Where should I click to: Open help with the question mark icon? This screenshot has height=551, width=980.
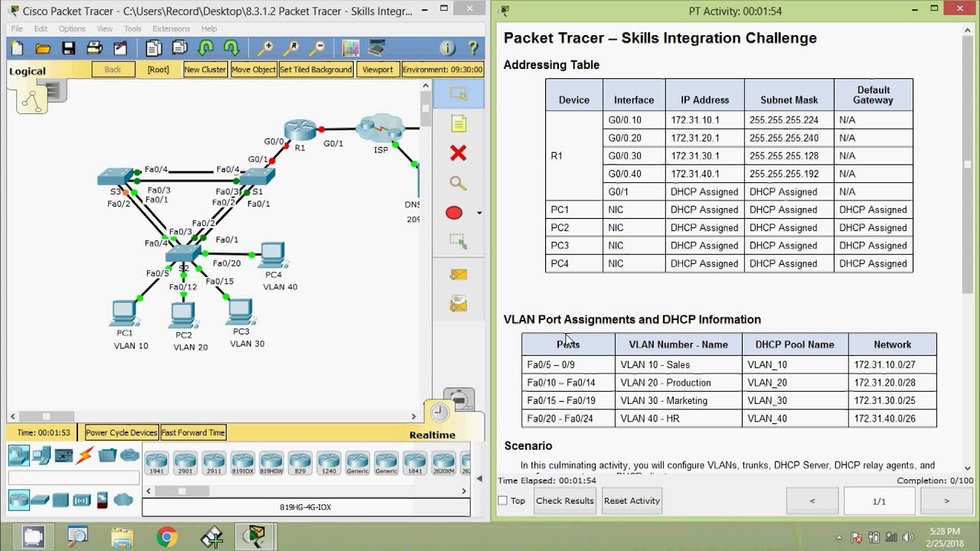(473, 48)
